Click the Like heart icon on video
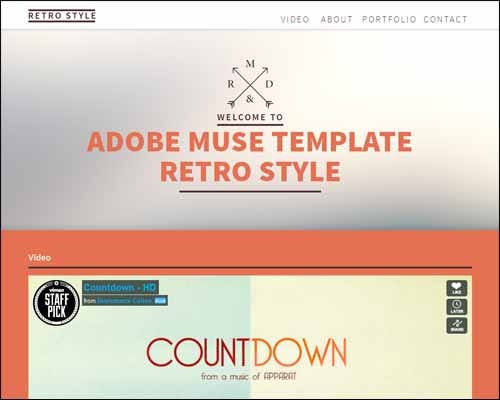The height and width of the screenshot is (400, 500). tap(457, 288)
